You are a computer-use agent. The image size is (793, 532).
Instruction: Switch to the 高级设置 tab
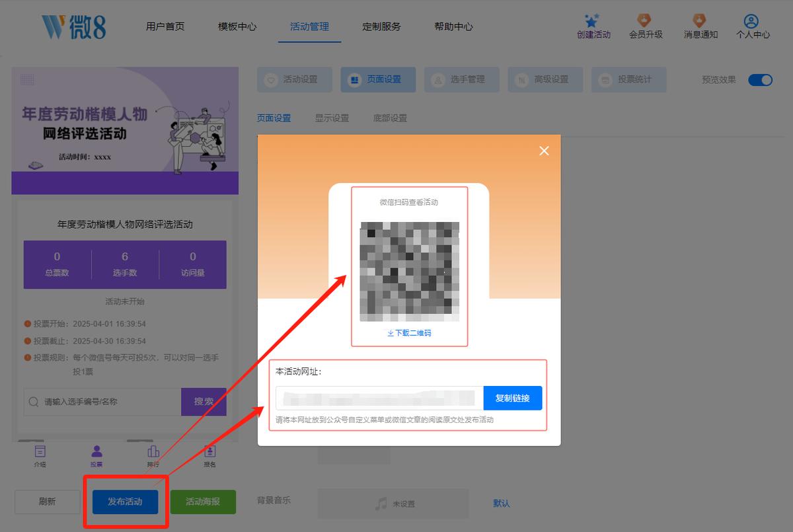click(545, 79)
